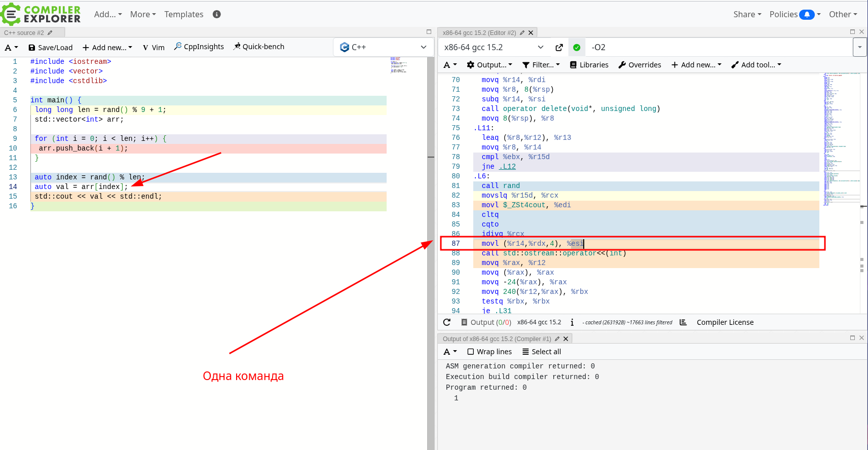This screenshot has width=868, height=450.
Task: Click source line 'auto val = arr[index];'
Action: pyautogui.click(x=81, y=187)
